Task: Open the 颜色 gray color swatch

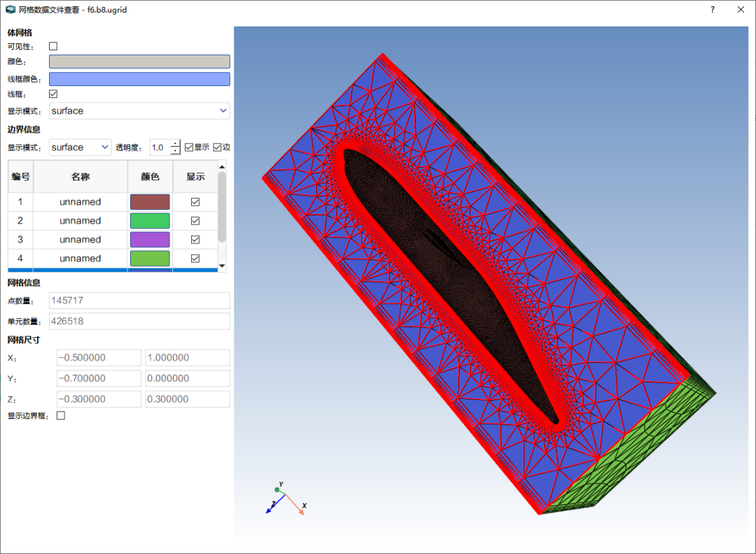Action: coord(139,62)
